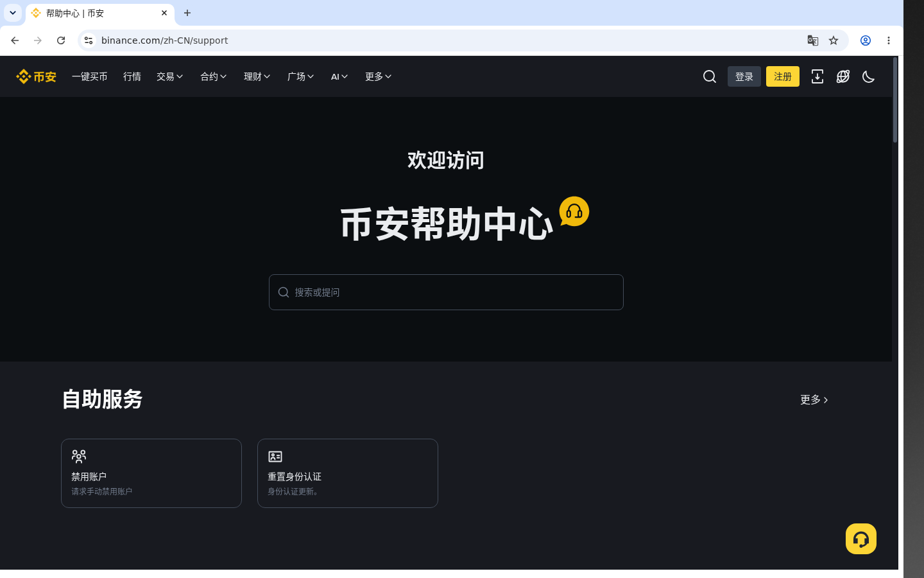Click the 禁用账户 people icon

pyautogui.click(x=79, y=457)
